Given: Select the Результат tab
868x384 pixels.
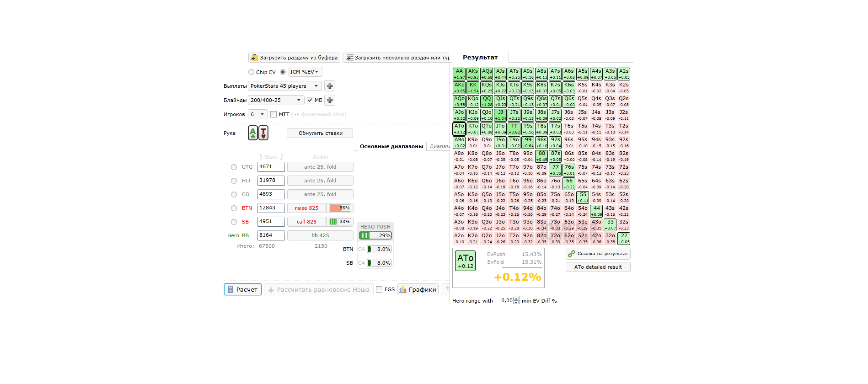Looking at the screenshot, I should [x=480, y=57].
